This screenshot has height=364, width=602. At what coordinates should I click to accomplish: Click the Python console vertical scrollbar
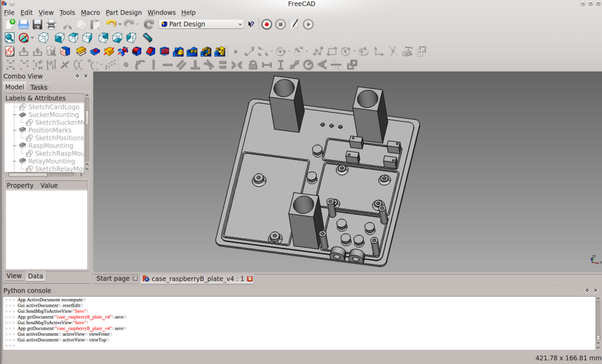598,323
